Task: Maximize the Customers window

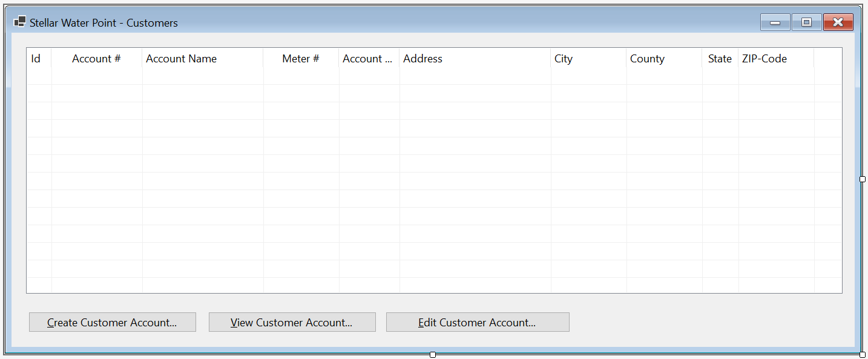Action: click(806, 22)
